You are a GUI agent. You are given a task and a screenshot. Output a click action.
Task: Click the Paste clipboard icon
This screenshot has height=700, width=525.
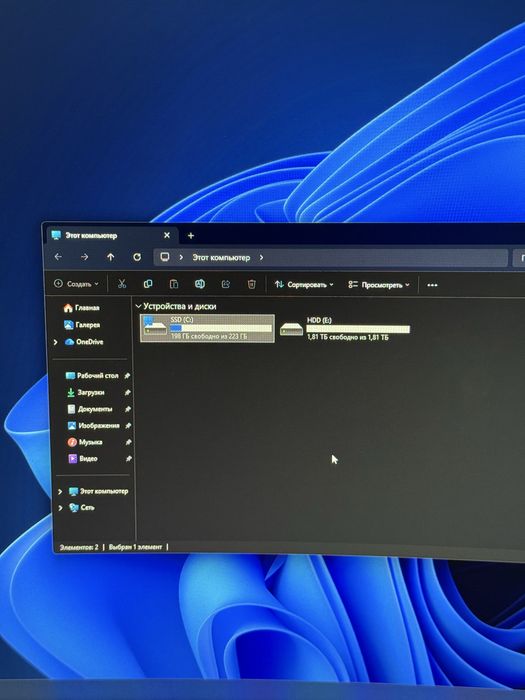[174, 284]
